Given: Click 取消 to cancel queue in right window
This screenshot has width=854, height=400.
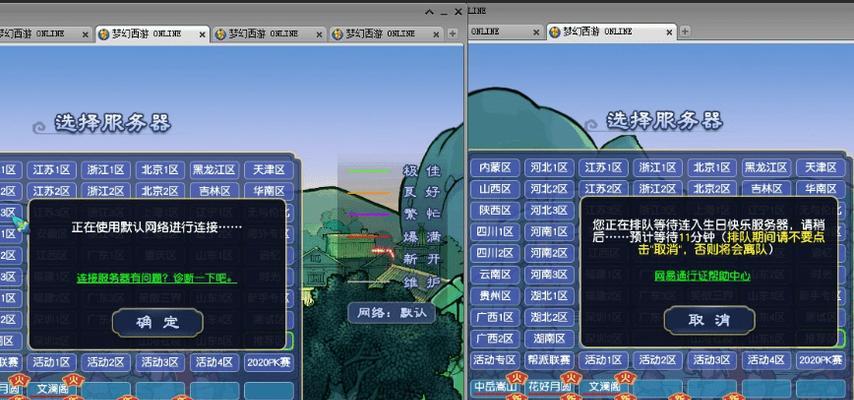Looking at the screenshot, I should (x=709, y=320).
